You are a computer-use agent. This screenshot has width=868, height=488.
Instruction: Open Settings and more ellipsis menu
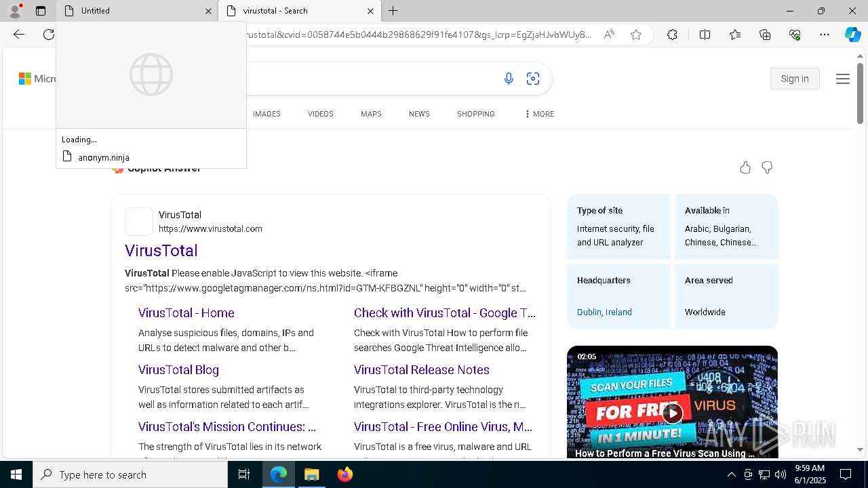825,35
